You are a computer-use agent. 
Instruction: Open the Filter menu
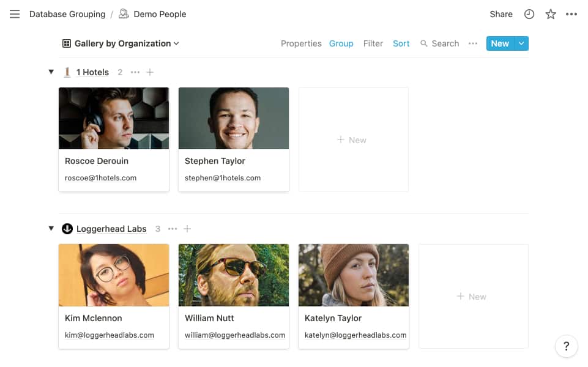pos(373,43)
